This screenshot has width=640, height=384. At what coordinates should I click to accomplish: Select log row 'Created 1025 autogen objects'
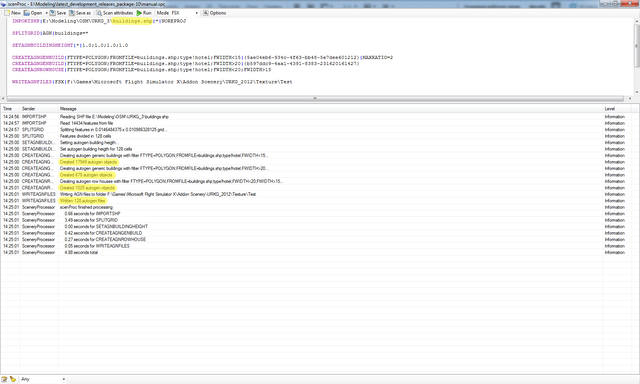tap(320, 188)
